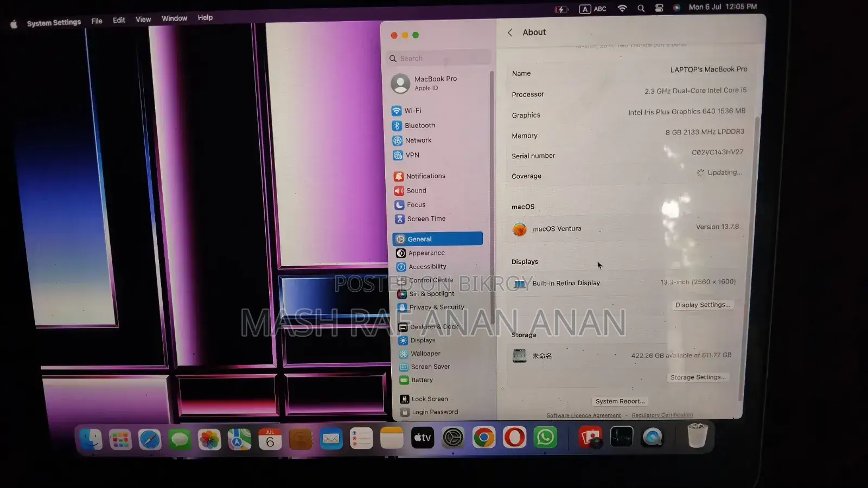Open the Wi-Fi status menu in menu bar
868x488 pixels.
pyautogui.click(x=622, y=8)
